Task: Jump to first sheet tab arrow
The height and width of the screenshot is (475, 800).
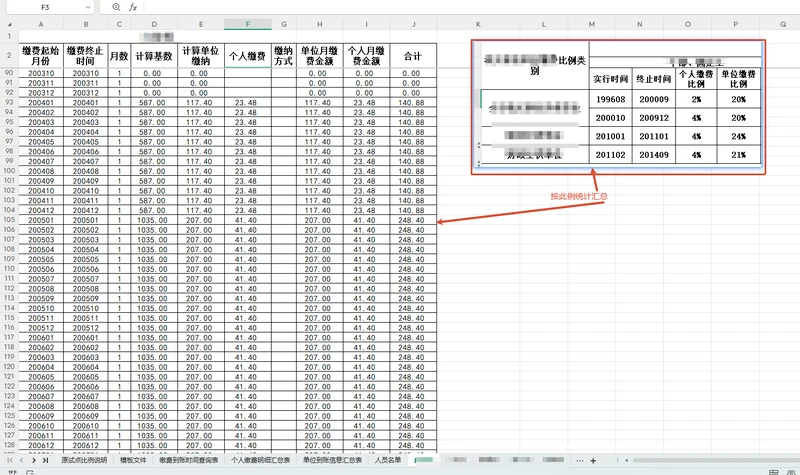Action: click(x=10, y=460)
